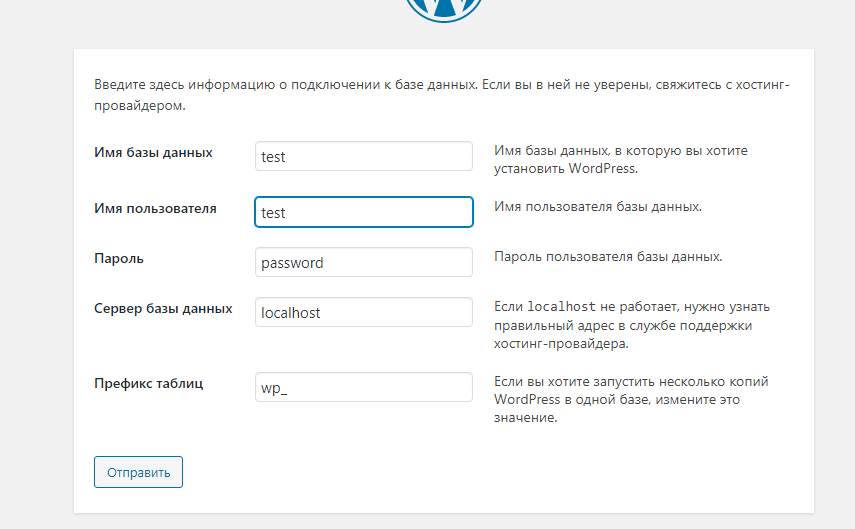This screenshot has height=529, width=855.
Task: Click the database name help text
Action: point(621,159)
